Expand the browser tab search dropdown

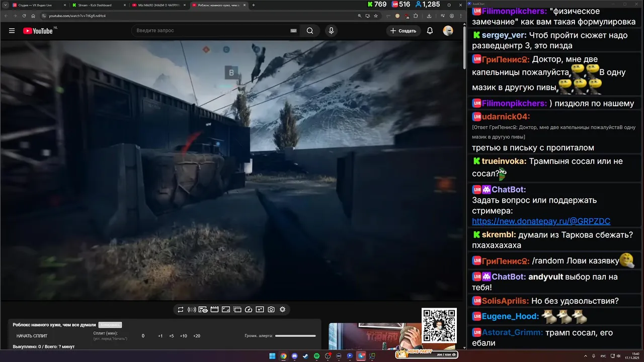[x=5, y=5]
